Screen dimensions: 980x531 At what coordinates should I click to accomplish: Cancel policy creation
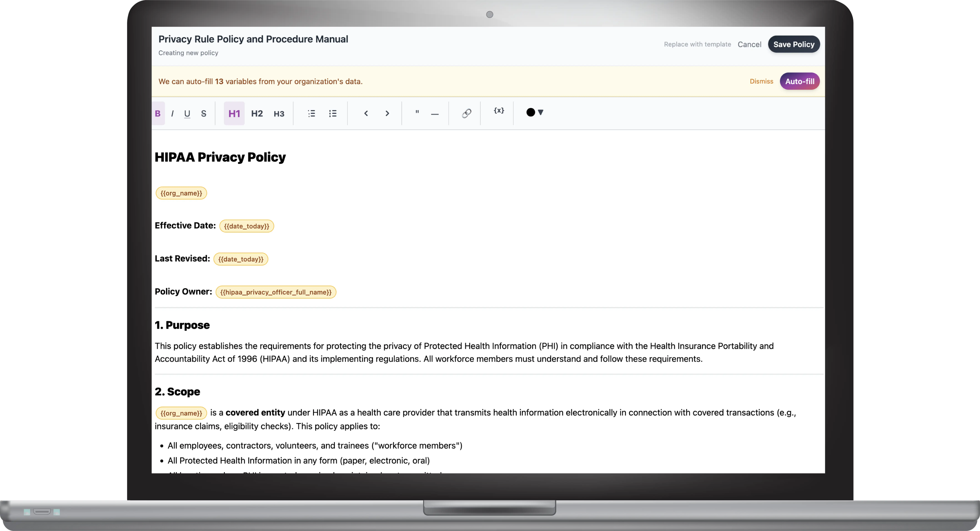tap(750, 44)
